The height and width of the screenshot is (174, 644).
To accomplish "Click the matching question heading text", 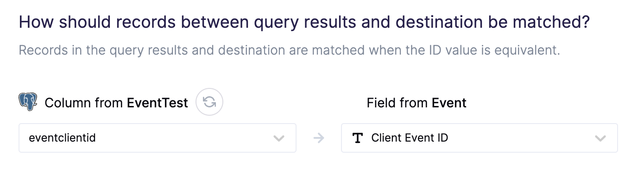I will [x=304, y=23].
